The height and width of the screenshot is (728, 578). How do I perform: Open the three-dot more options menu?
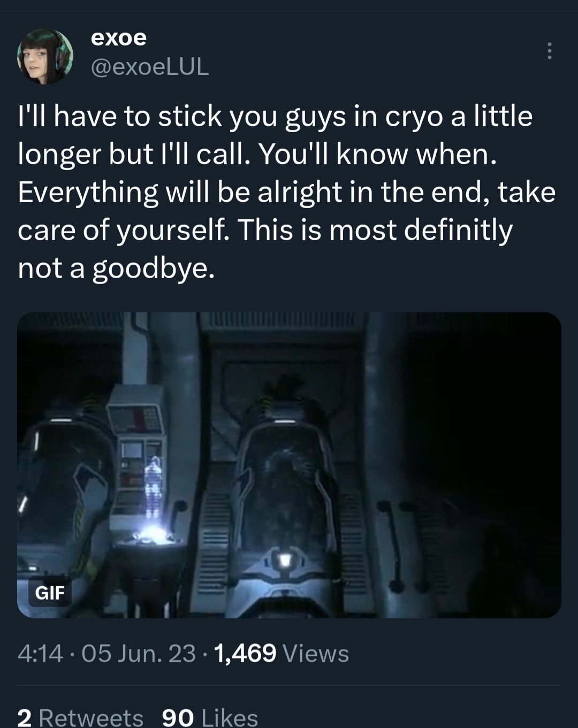click(549, 51)
